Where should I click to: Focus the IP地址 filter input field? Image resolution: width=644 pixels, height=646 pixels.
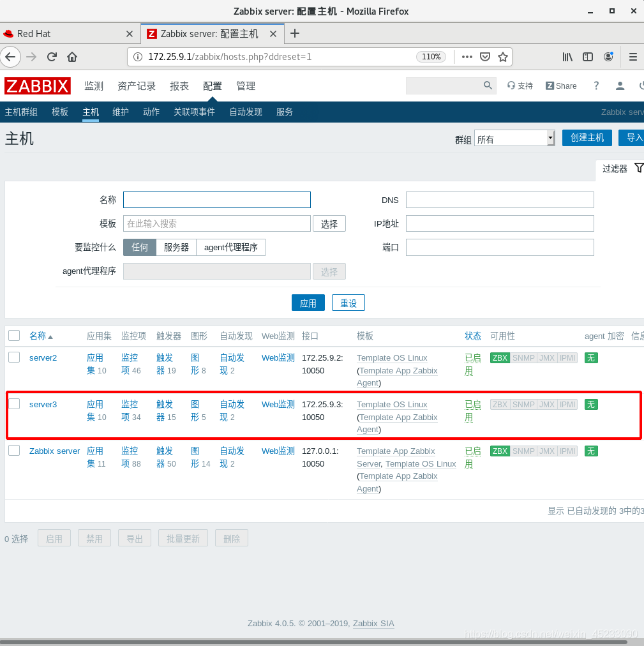(x=500, y=223)
